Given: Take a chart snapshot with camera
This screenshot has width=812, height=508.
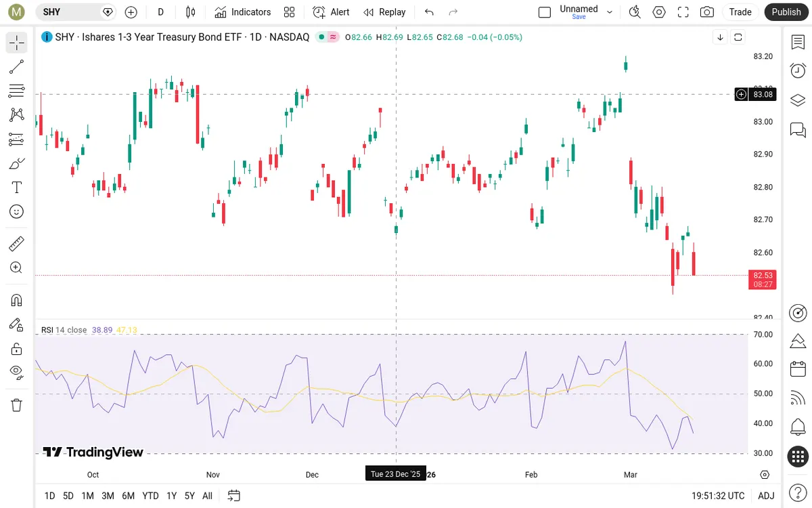Looking at the screenshot, I should 707,12.
